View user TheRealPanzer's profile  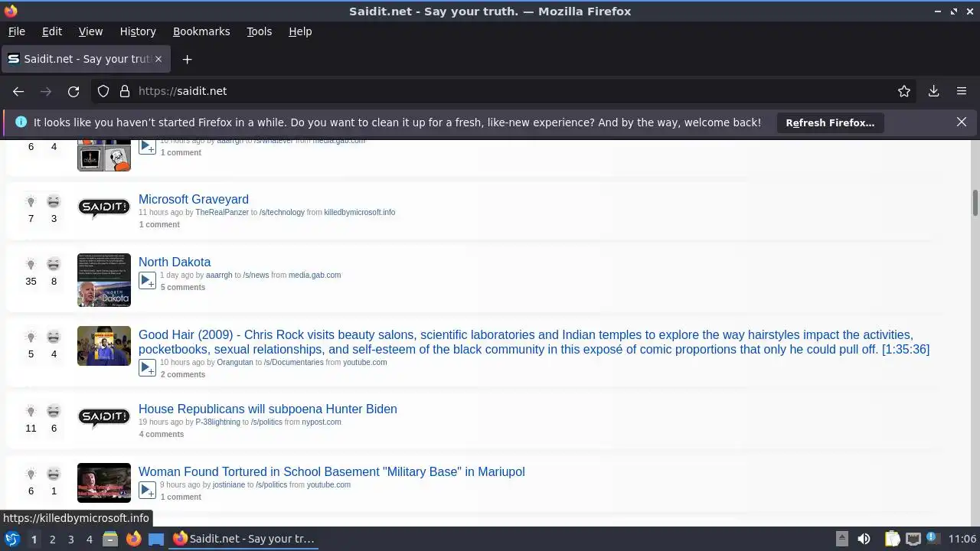tap(222, 212)
